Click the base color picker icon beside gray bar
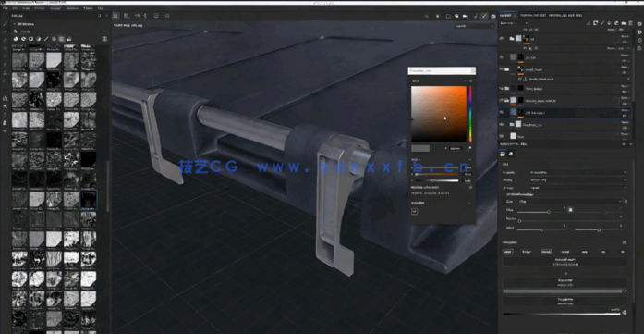 626,291
